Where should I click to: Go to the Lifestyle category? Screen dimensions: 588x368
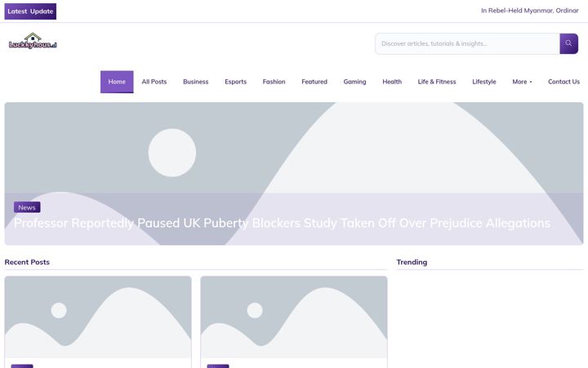point(484,82)
